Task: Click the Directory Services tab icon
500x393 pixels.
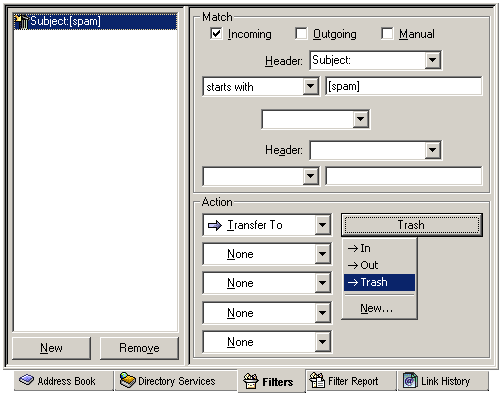Action: point(127,380)
